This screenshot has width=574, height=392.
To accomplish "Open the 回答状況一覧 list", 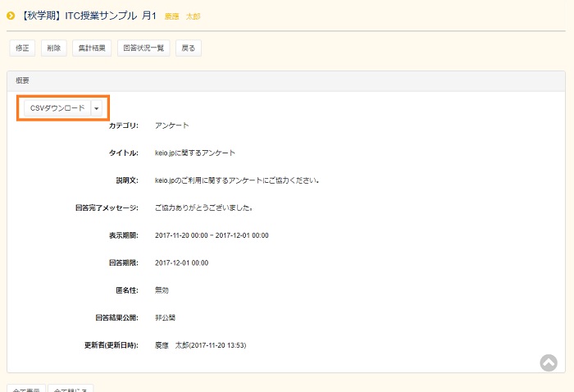I will click(143, 48).
